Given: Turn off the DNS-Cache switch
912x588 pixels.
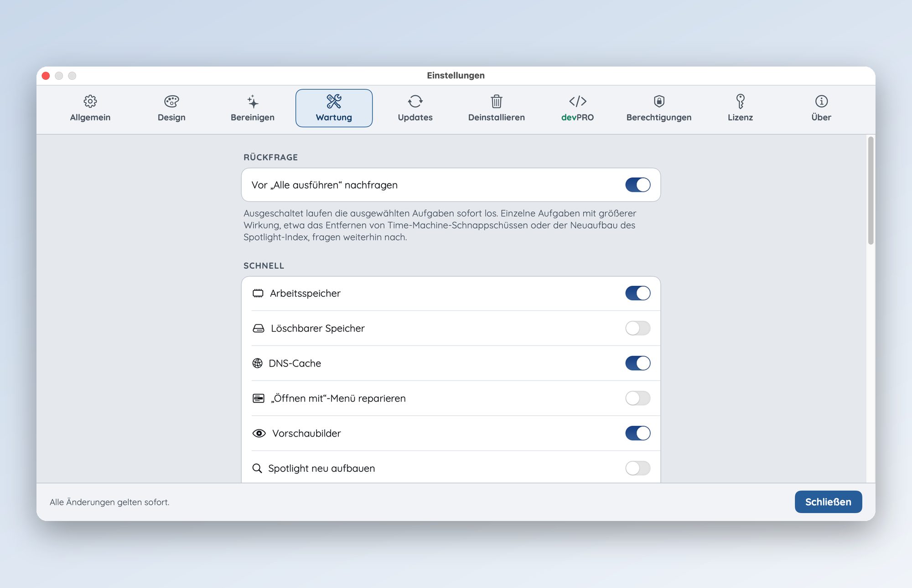Looking at the screenshot, I should pos(637,363).
